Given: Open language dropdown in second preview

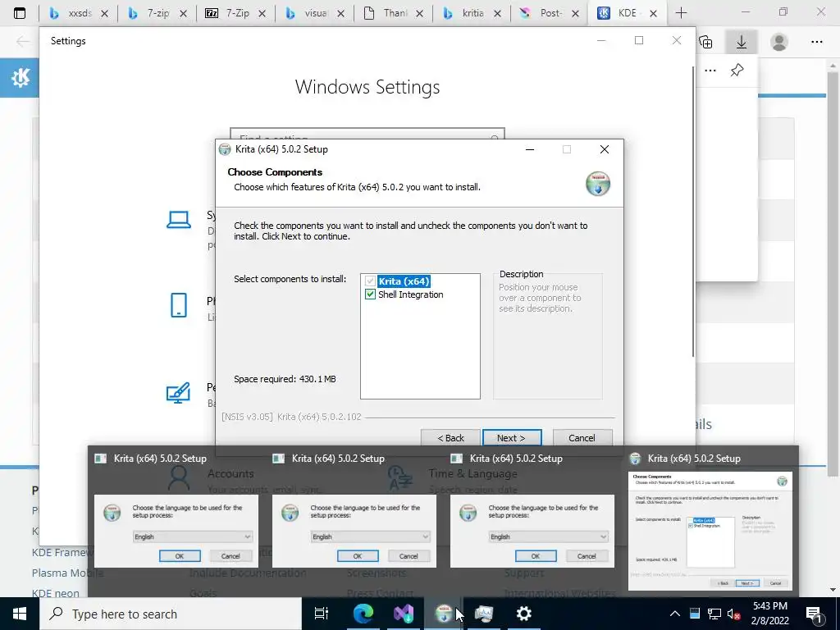Looking at the screenshot, I should [x=370, y=536].
